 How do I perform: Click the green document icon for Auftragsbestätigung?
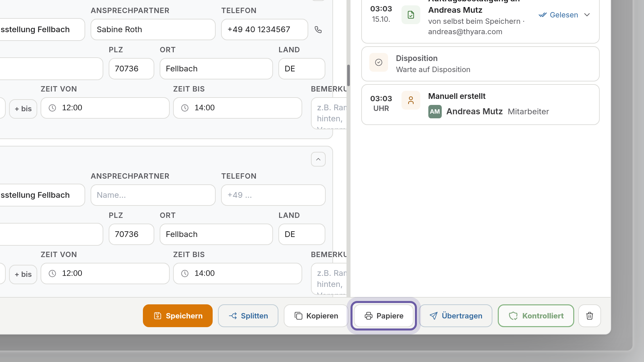[x=411, y=15]
